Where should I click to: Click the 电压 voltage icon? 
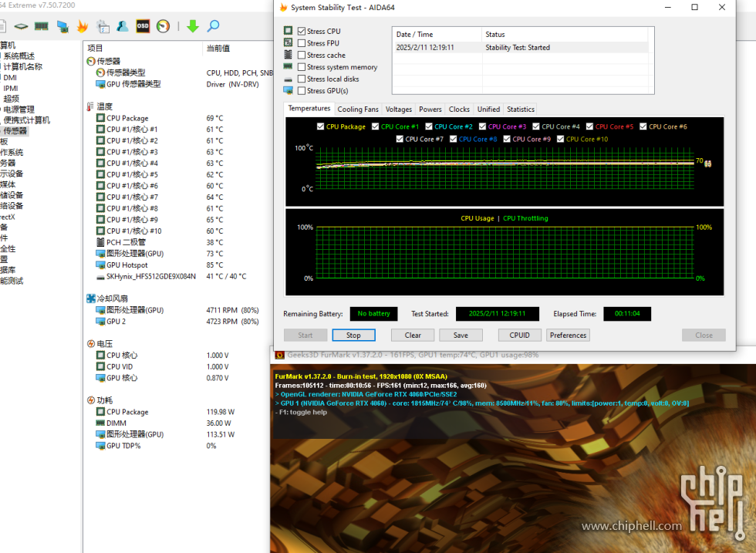click(x=91, y=344)
